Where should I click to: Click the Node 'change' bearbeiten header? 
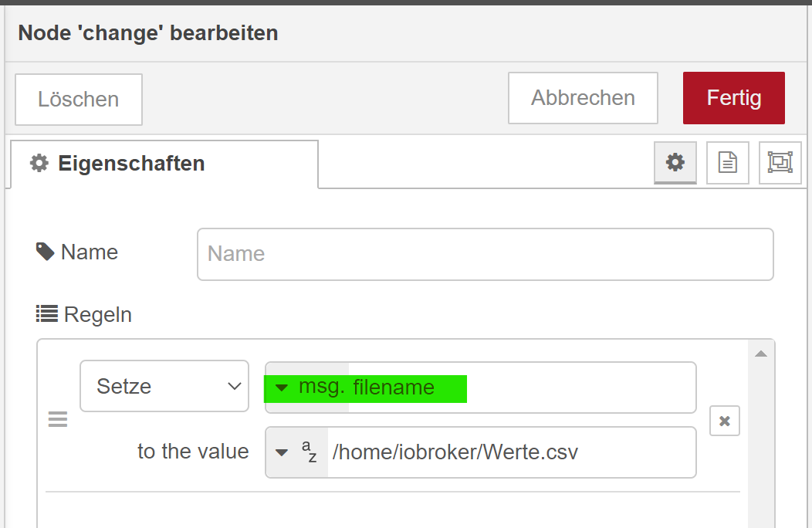(148, 33)
